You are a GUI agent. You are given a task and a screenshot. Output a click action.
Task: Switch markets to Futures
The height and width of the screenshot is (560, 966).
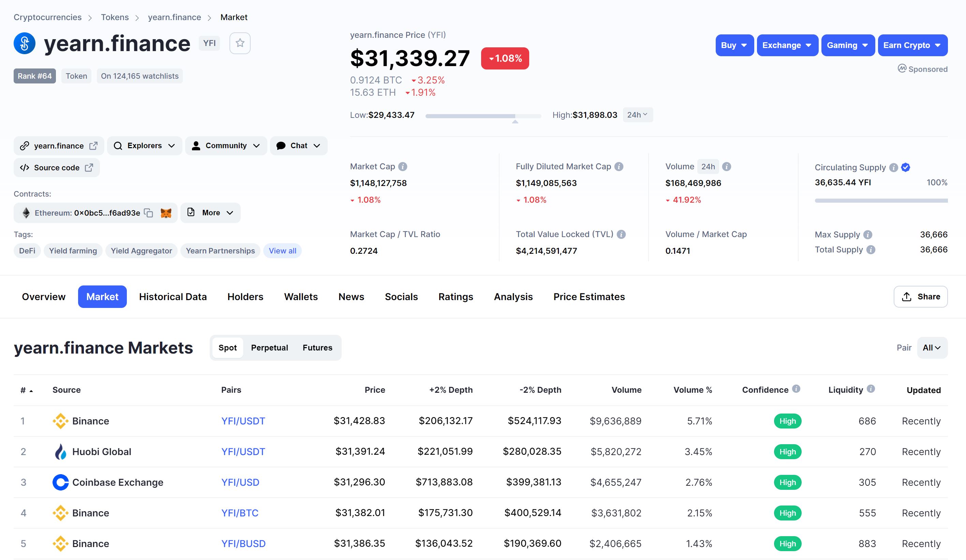click(x=317, y=348)
